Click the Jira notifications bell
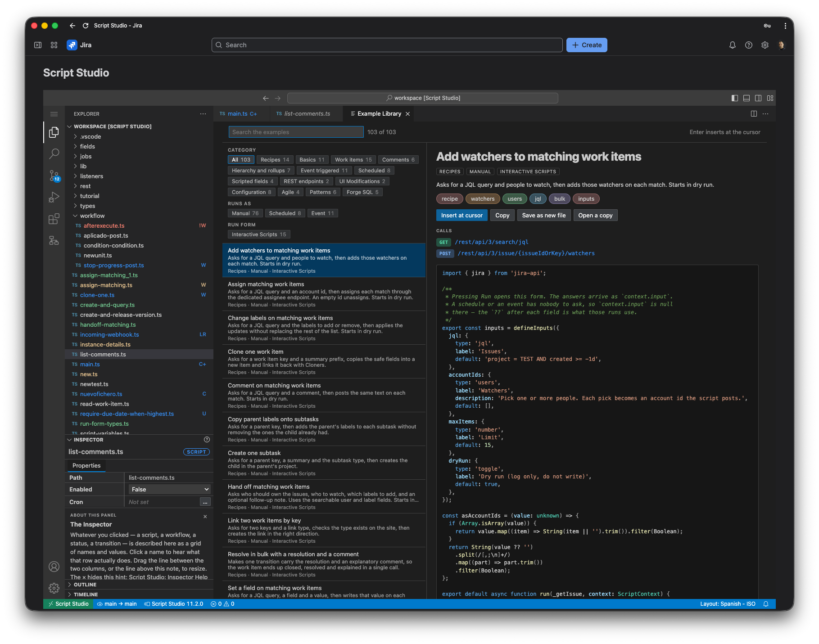819x644 pixels. click(x=733, y=45)
